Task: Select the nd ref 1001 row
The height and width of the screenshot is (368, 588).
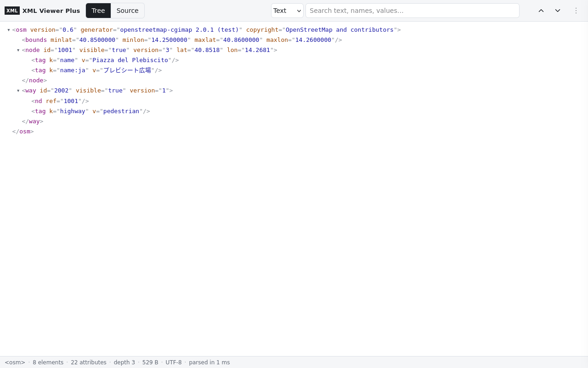Action: point(60,101)
